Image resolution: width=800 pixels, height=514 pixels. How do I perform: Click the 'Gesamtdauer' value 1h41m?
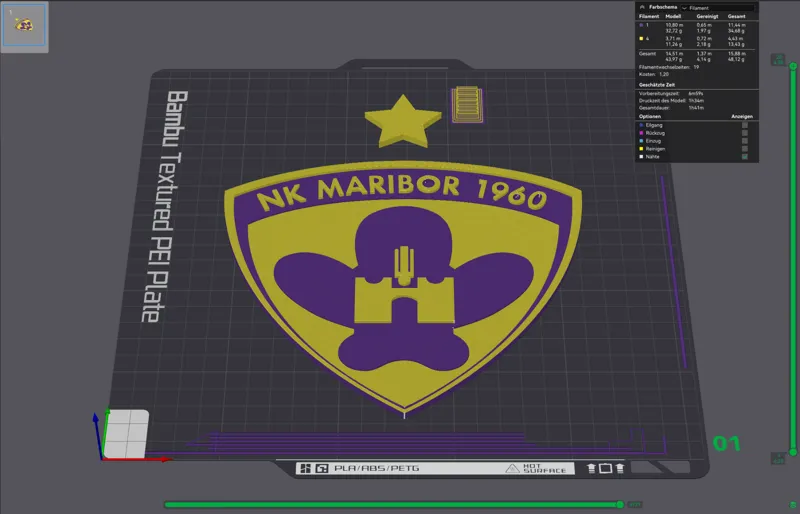(696, 108)
